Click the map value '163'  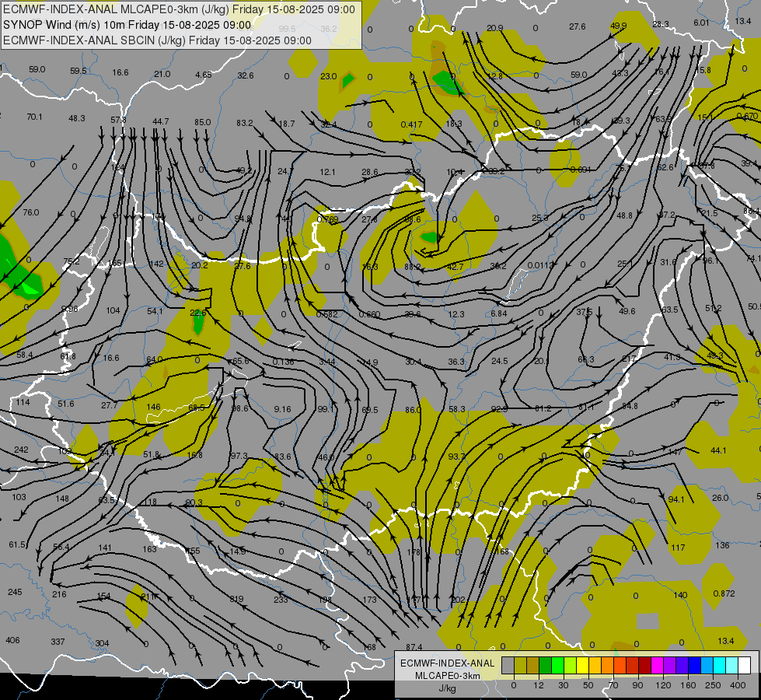tap(149, 549)
